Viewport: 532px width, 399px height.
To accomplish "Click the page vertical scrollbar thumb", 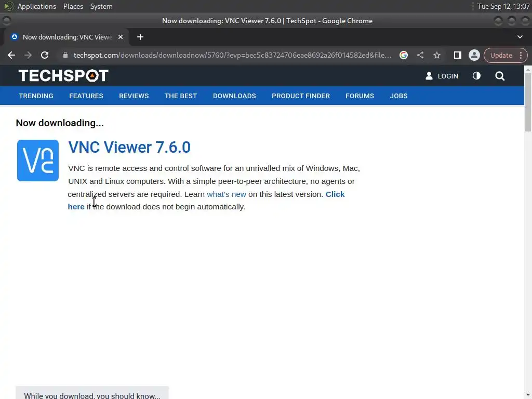I will click(528, 102).
